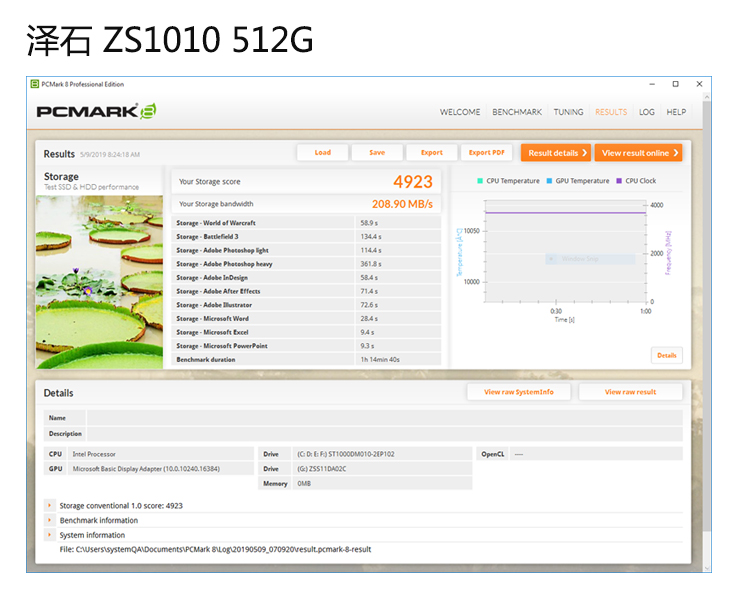Click the Storage - Adobe InDesign row
The image size is (745, 593).
click(306, 277)
